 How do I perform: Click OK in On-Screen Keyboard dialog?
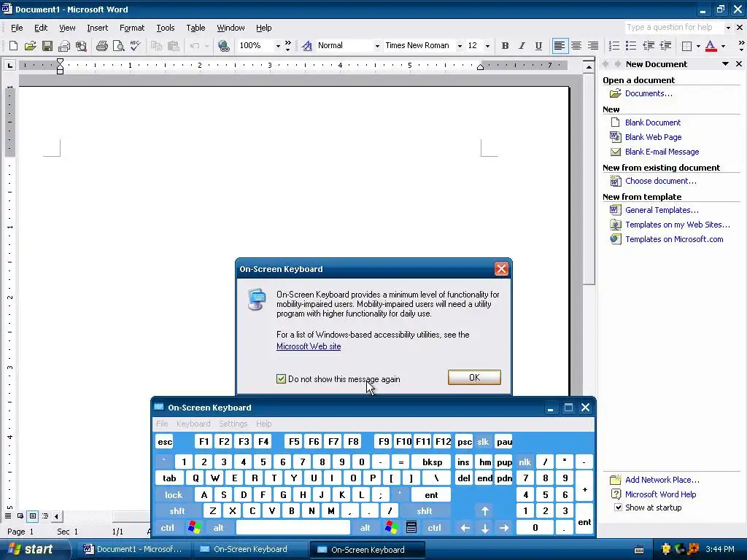pyautogui.click(x=474, y=377)
